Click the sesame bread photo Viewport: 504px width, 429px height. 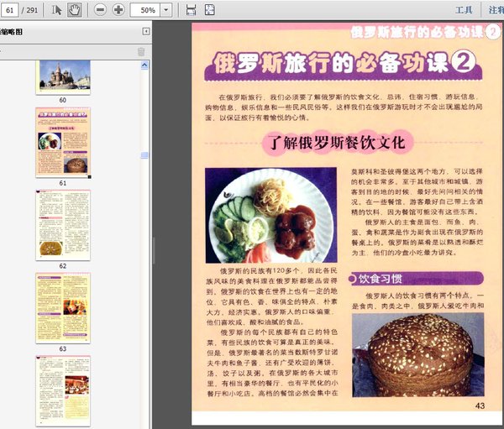(x=417, y=355)
